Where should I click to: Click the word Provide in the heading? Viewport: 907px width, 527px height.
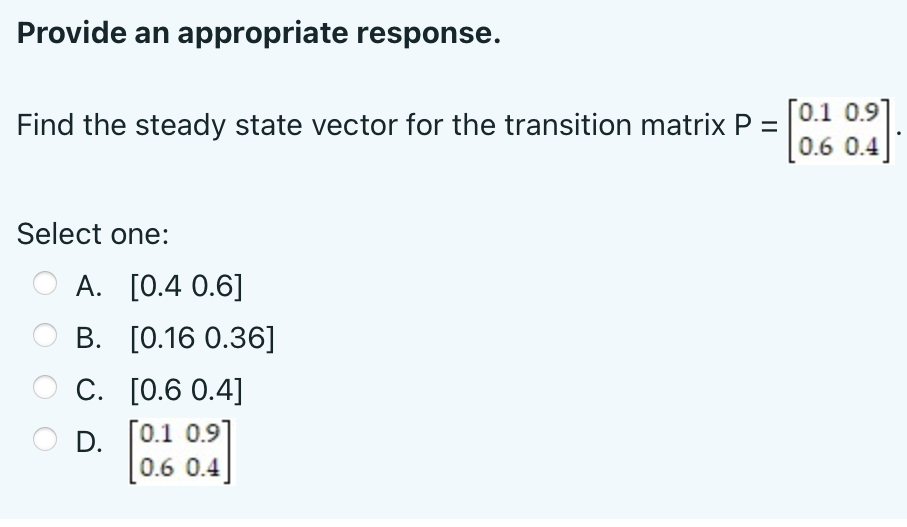(x=72, y=32)
